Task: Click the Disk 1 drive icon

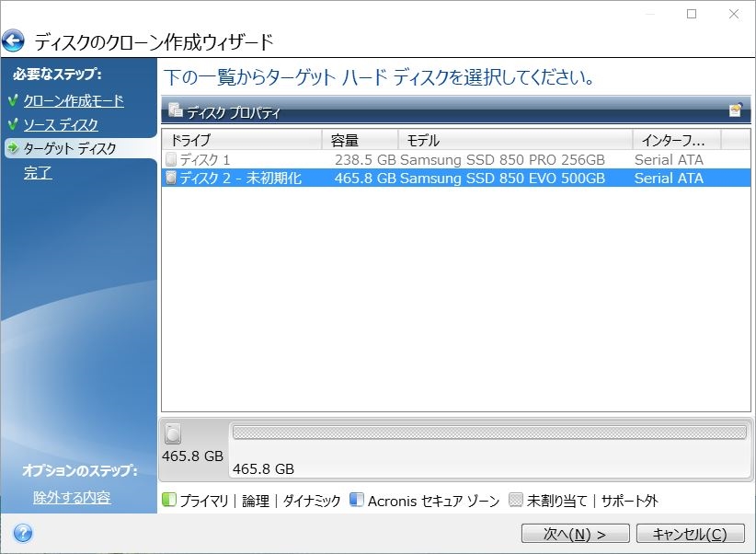Action: click(x=171, y=159)
